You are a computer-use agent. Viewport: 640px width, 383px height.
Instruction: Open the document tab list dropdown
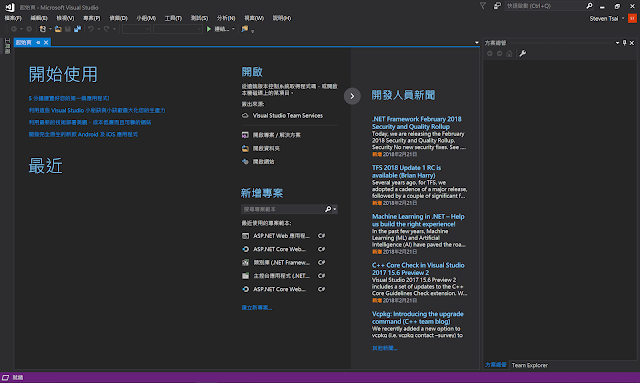476,42
